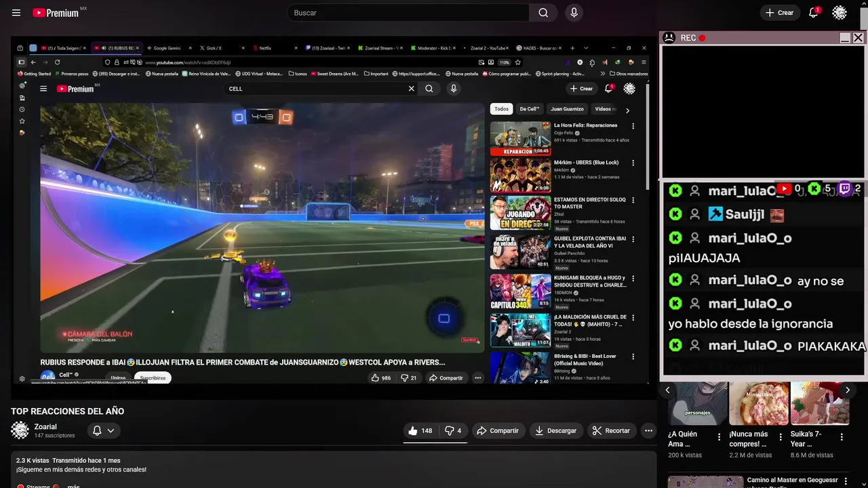
Task: Clear the CELL search with the X in the recording
Action: pyautogui.click(x=411, y=89)
